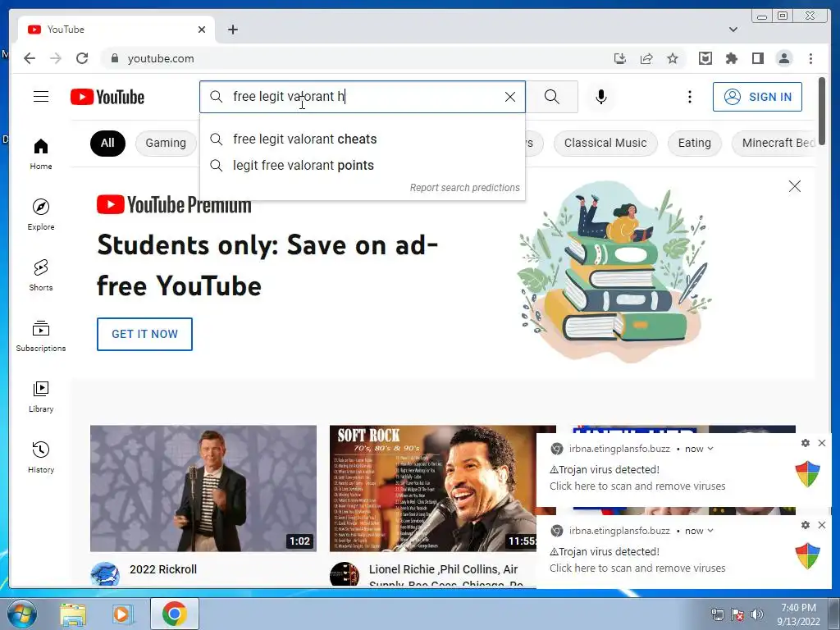Image resolution: width=840 pixels, height=630 pixels.
Task: Select the Classical Music chip
Action: (x=605, y=143)
